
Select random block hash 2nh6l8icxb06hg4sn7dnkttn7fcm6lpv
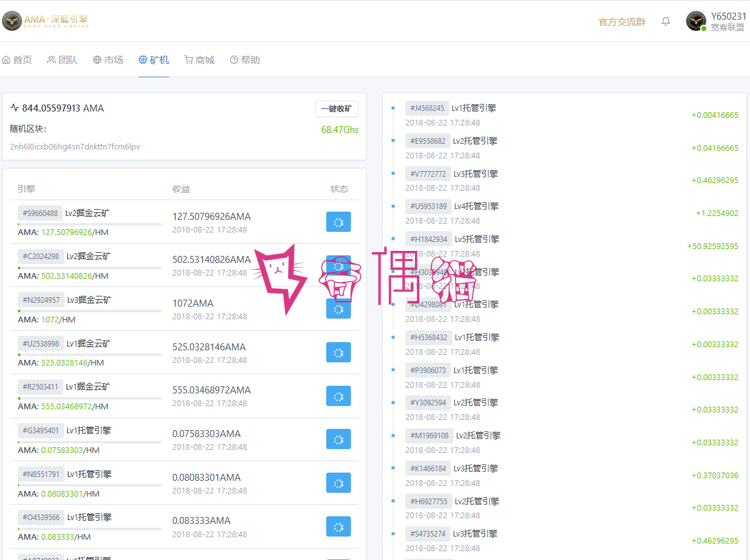[x=75, y=147]
